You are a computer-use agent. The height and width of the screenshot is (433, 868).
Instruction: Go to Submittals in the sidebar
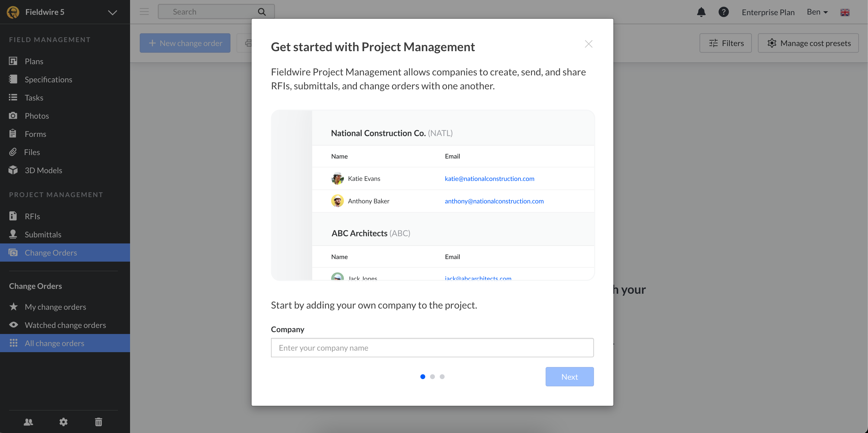(43, 234)
